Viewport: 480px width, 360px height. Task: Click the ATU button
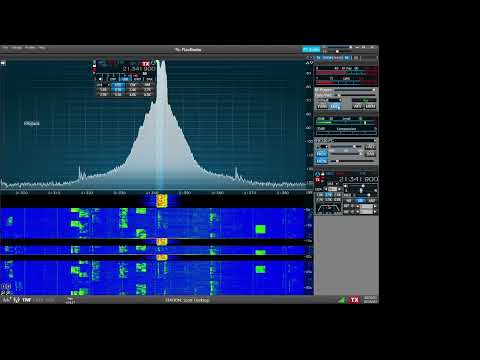click(x=357, y=106)
